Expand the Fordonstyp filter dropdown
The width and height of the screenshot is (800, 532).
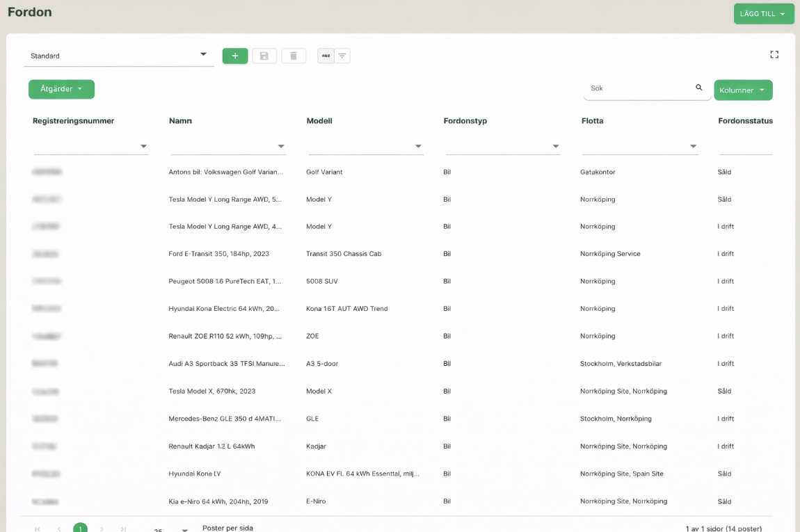[556, 147]
